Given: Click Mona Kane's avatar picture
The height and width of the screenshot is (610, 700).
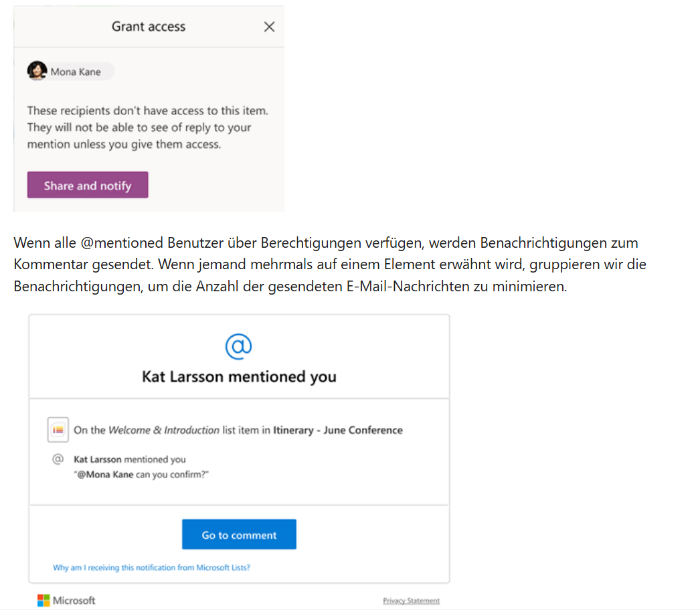Looking at the screenshot, I should (37, 71).
